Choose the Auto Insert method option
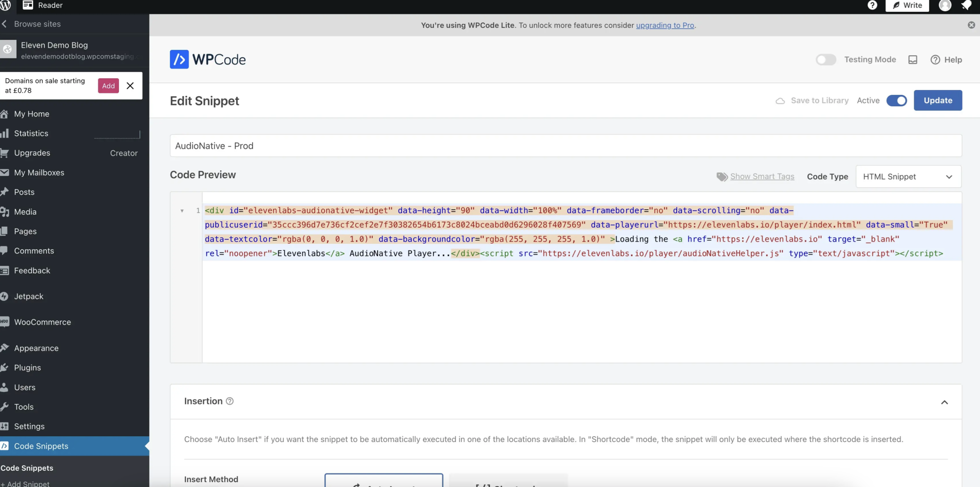 tap(384, 483)
